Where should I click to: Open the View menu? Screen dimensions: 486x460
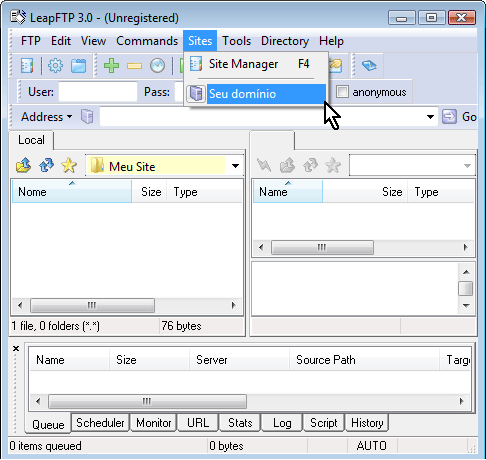click(x=93, y=41)
